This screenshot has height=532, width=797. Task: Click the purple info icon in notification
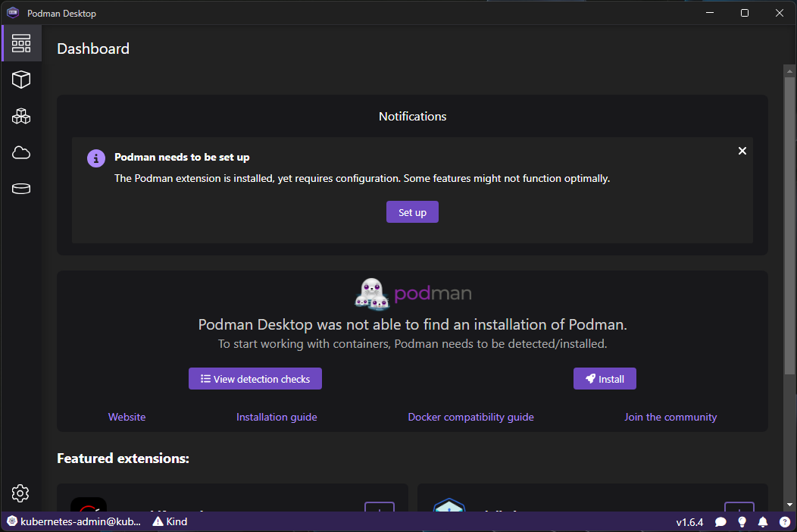tap(96, 158)
